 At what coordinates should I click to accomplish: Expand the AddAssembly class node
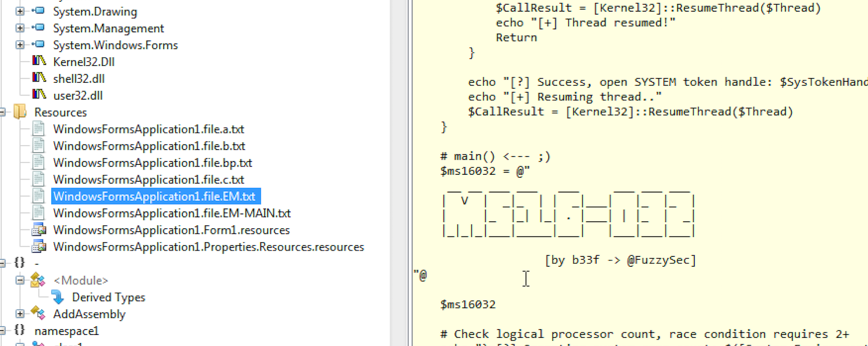point(20,314)
